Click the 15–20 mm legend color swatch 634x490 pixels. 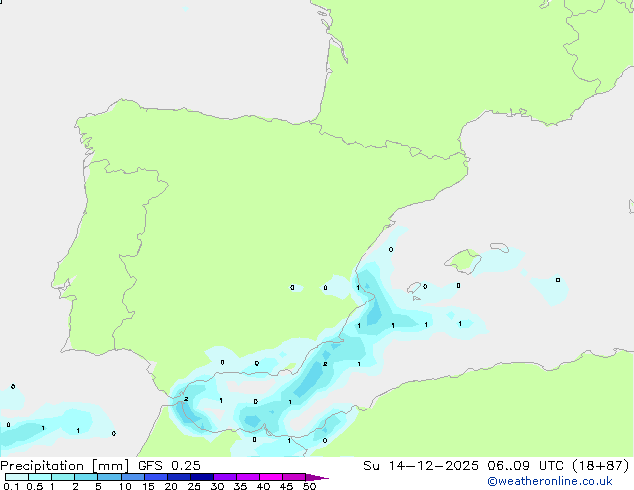coord(156,477)
